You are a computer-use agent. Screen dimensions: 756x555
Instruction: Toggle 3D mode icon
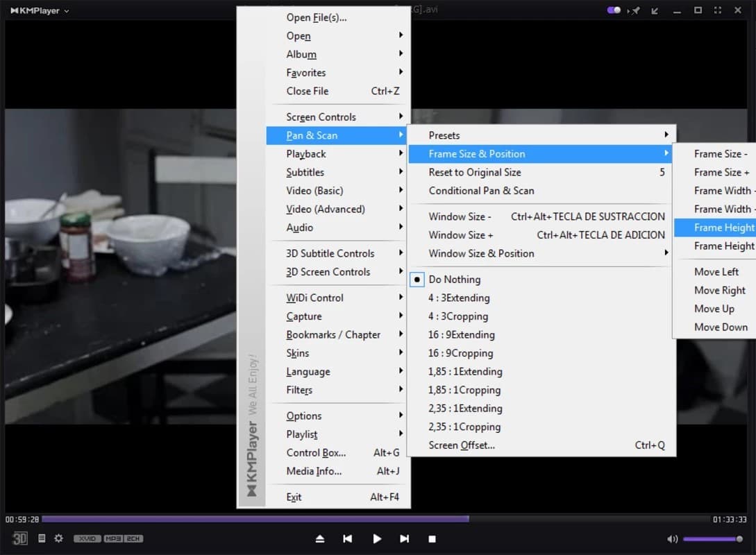pyautogui.click(x=20, y=538)
